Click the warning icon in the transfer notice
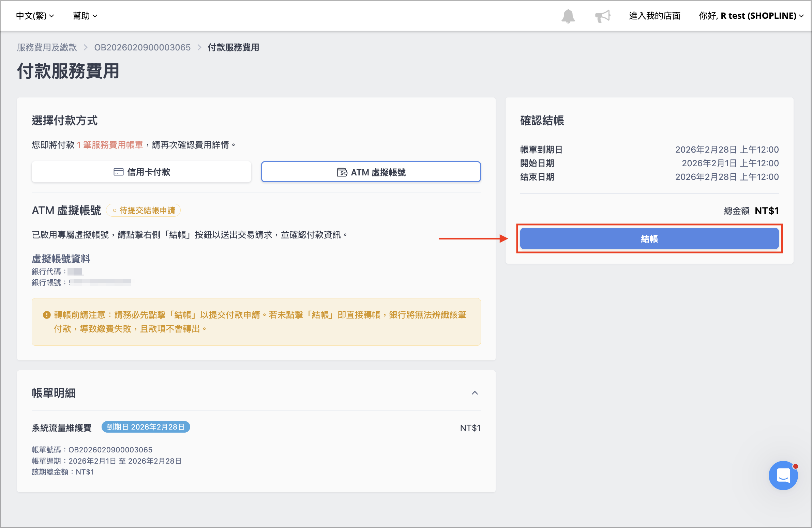This screenshot has width=812, height=528. click(47, 315)
